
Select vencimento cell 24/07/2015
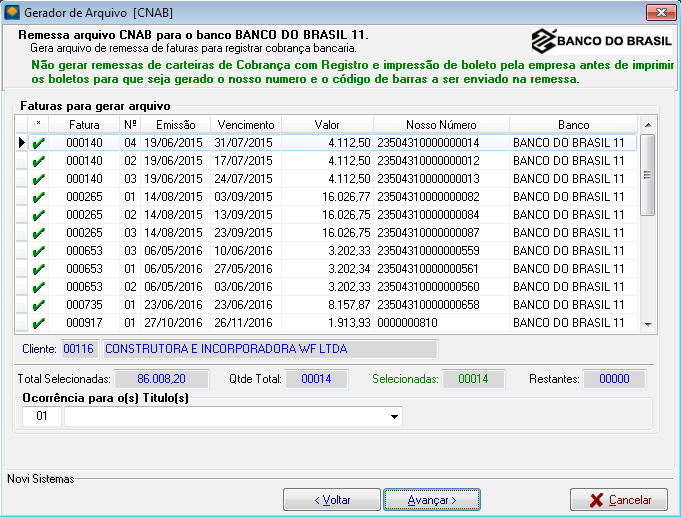(x=246, y=179)
